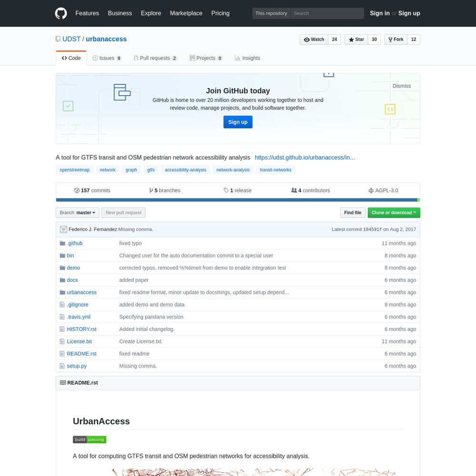
Task: Open the Projects tab
Action: 206,58
